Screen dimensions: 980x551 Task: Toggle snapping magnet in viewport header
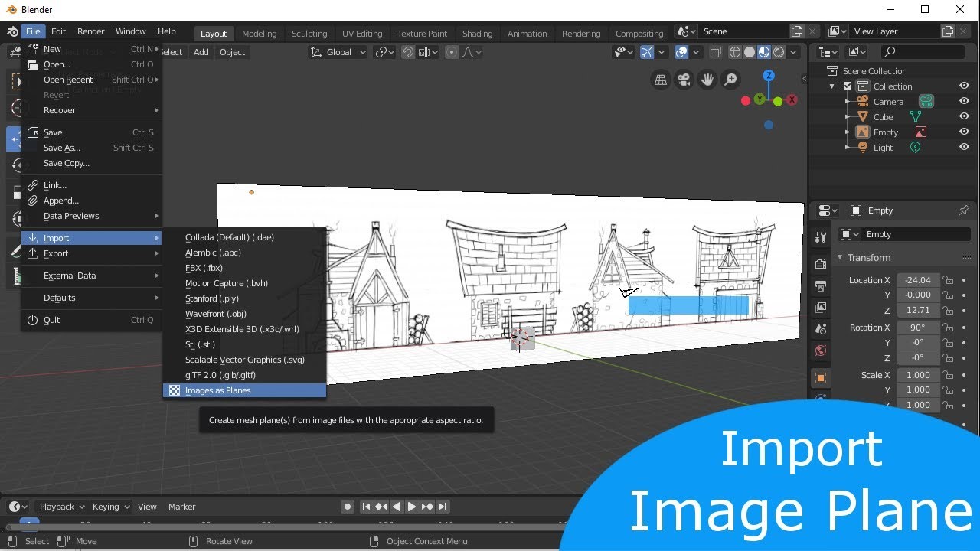coord(409,52)
